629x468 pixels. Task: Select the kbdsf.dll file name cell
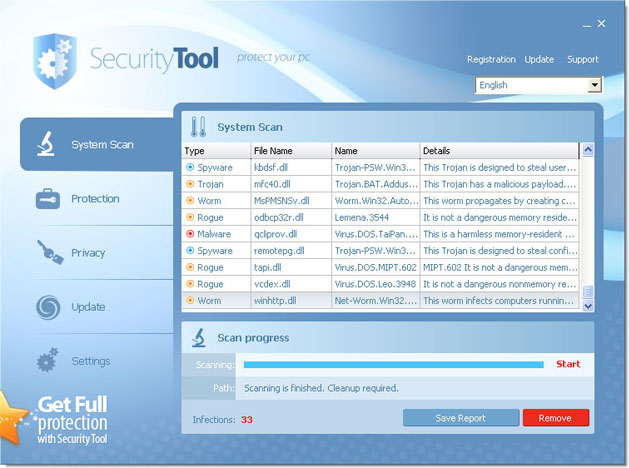click(291, 167)
